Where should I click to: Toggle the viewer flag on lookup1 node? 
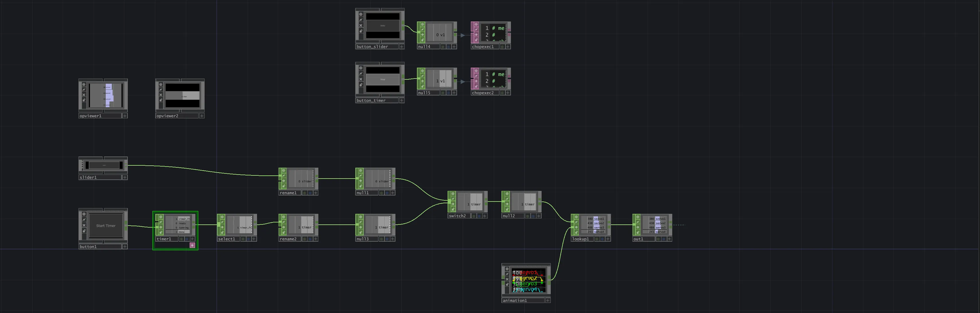pyautogui.click(x=576, y=217)
